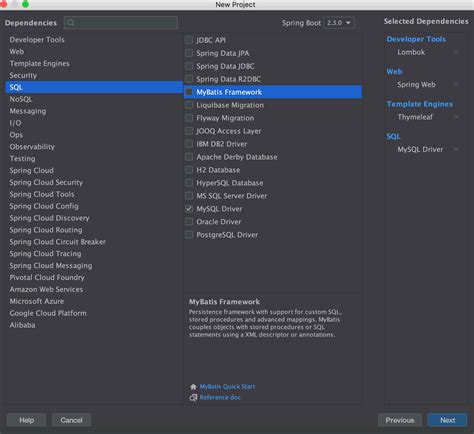Open the Spring Boot version dropdown
The width and height of the screenshot is (474, 434).
339,23
